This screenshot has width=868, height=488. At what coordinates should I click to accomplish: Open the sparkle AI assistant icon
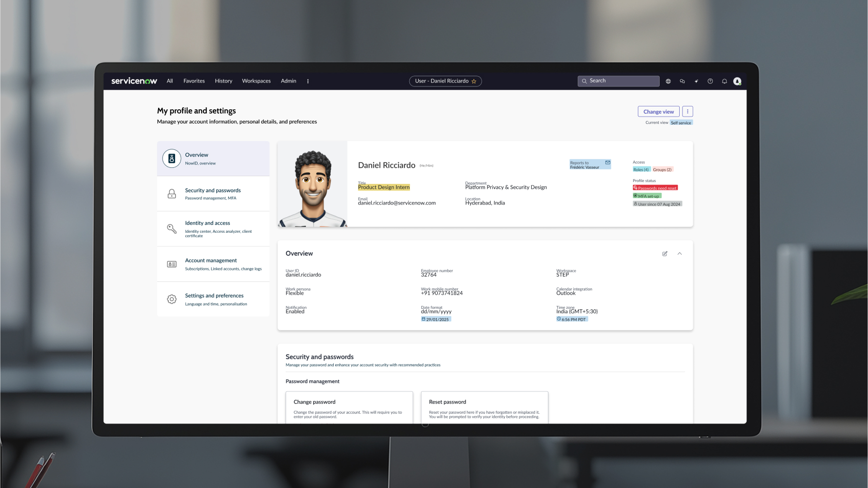pyautogui.click(x=696, y=81)
